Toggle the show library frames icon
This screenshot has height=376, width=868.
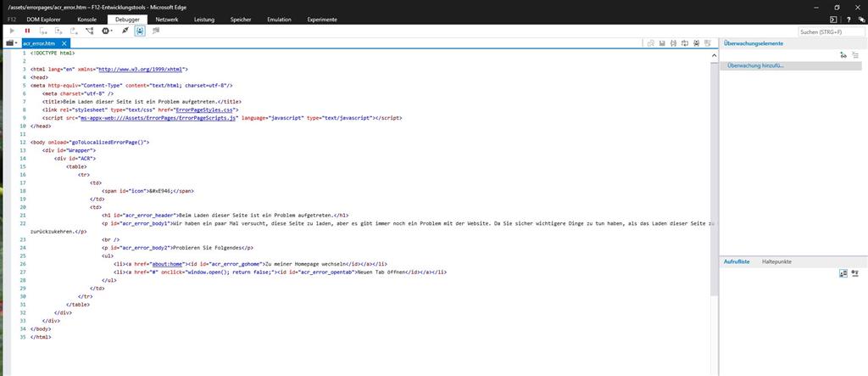(843, 272)
